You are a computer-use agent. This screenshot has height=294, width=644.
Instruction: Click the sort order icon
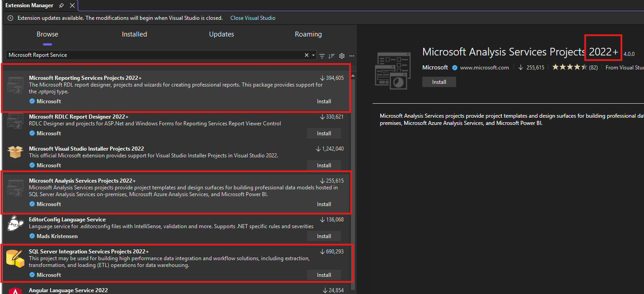(x=331, y=55)
